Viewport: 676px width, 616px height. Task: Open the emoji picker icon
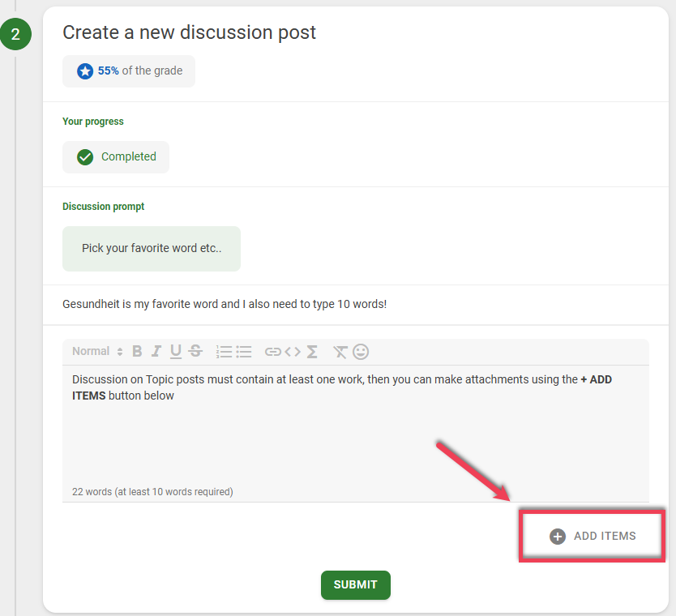[x=360, y=351]
